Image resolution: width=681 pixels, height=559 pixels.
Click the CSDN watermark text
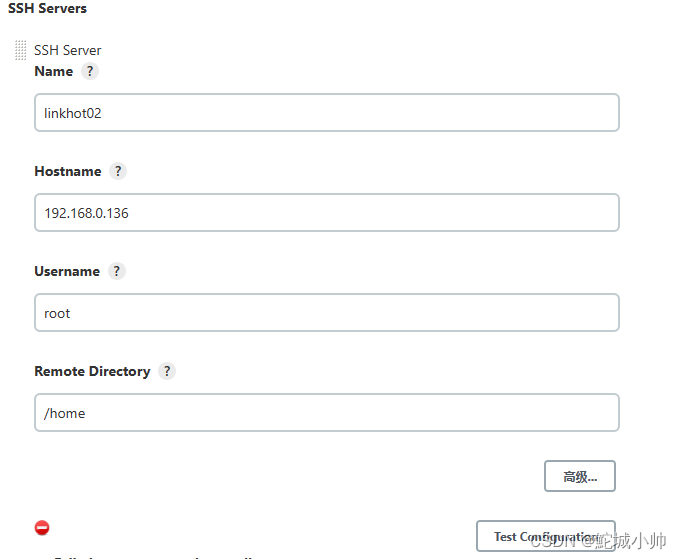[x=598, y=541]
